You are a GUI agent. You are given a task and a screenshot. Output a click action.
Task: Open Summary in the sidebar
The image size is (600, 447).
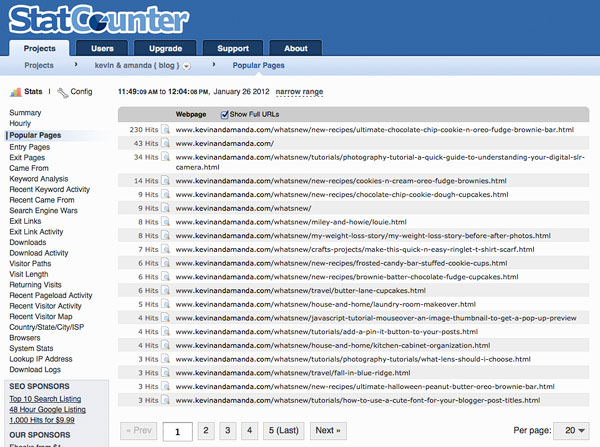[25, 113]
